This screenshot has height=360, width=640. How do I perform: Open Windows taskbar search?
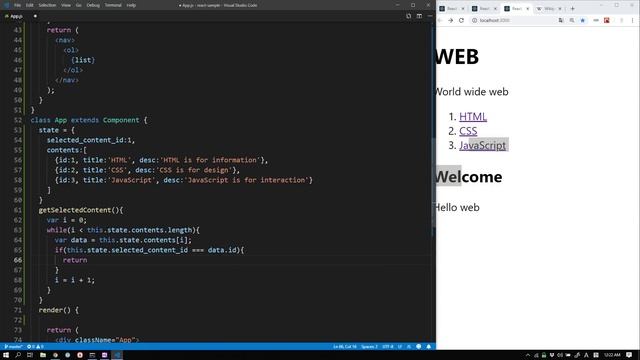[18, 355]
